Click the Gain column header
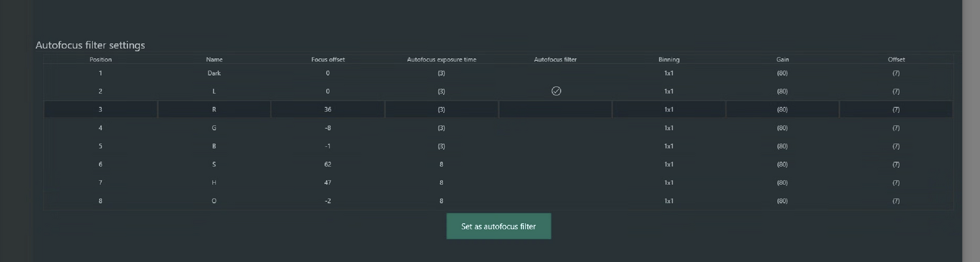Image resolution: width=980 pixels, height=262 pixels. [782, 59]
